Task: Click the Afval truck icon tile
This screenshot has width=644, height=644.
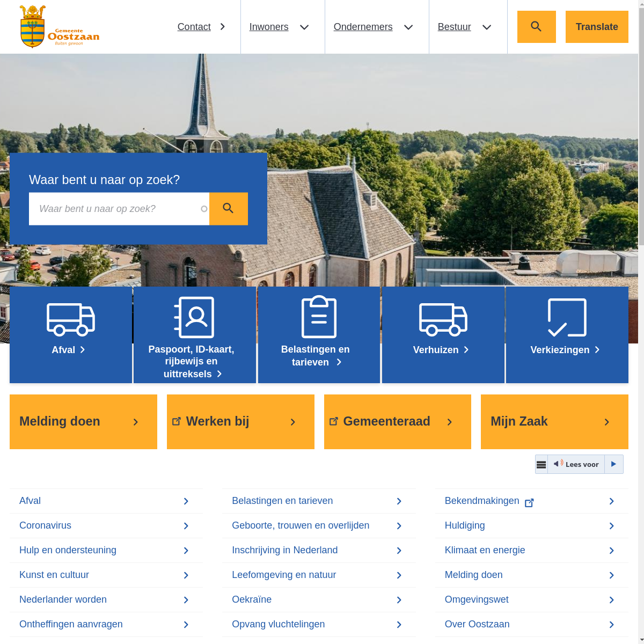Action: tap(71, 319)
